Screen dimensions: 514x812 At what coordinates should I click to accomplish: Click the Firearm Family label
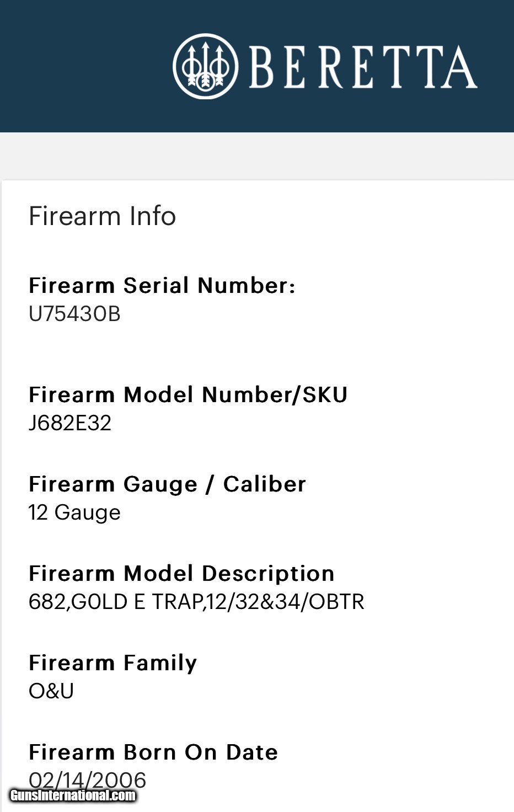pos(113,663)
